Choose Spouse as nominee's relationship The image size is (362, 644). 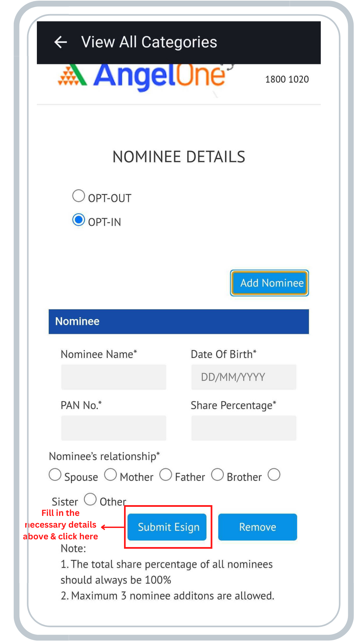tap(55, 475)
